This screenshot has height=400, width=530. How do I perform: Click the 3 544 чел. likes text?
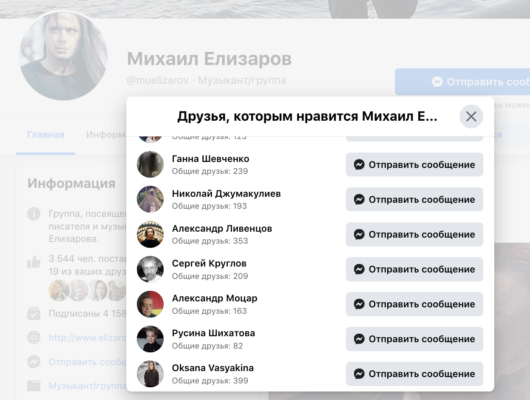88,259
